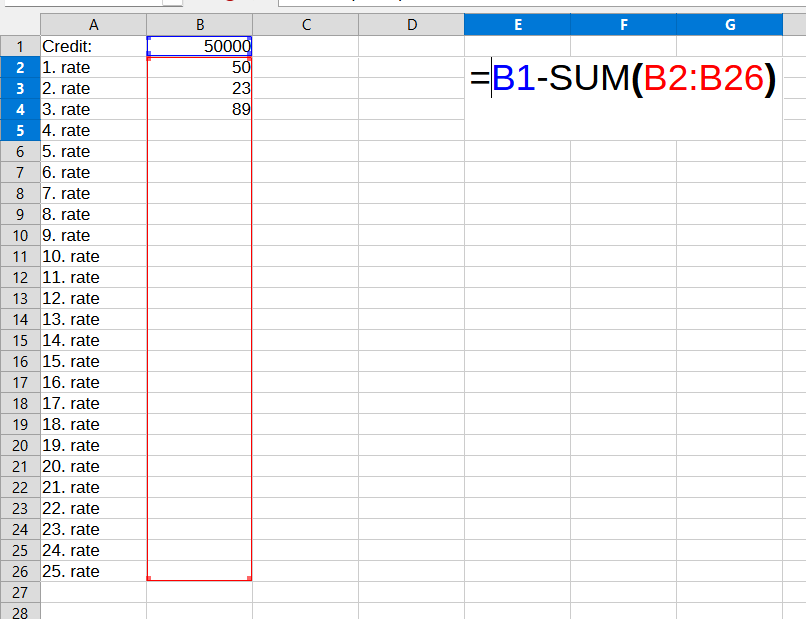806x619 pixels.
Task: Select the '12. rate' cell
Action: pos(93,298)
